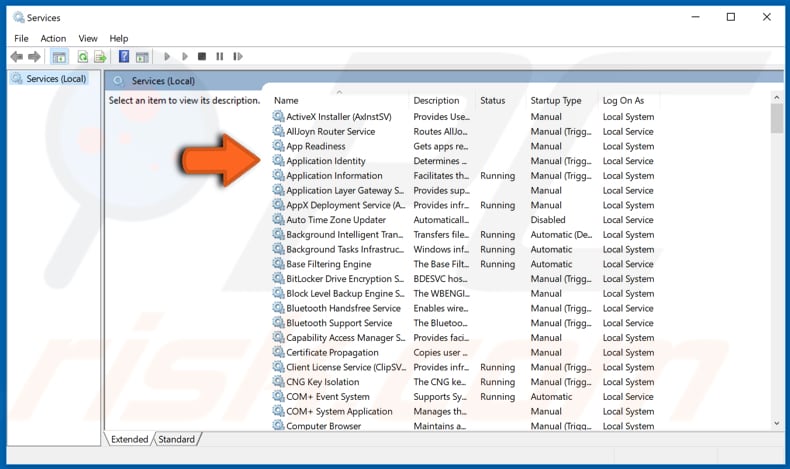This screenshot has width=790, height=469.
Task: Click the Back arrow toolbar icon
Action: (17, 56)
